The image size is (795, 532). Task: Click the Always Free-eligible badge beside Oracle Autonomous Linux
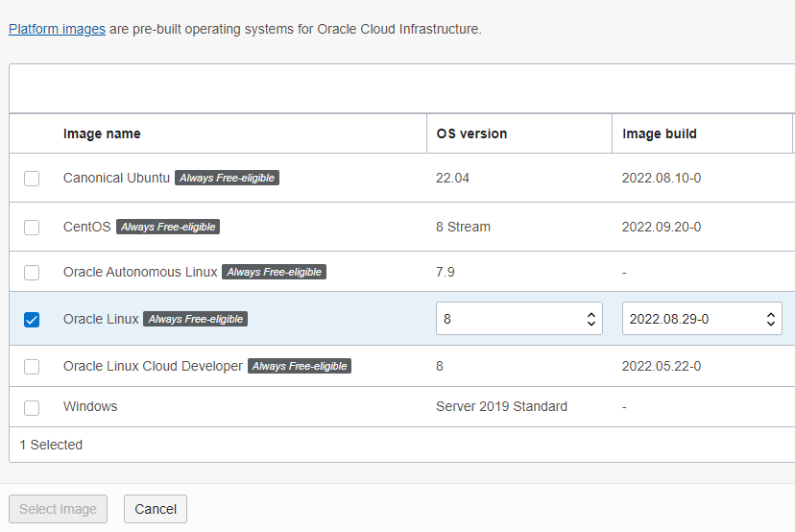click(275, 272)
